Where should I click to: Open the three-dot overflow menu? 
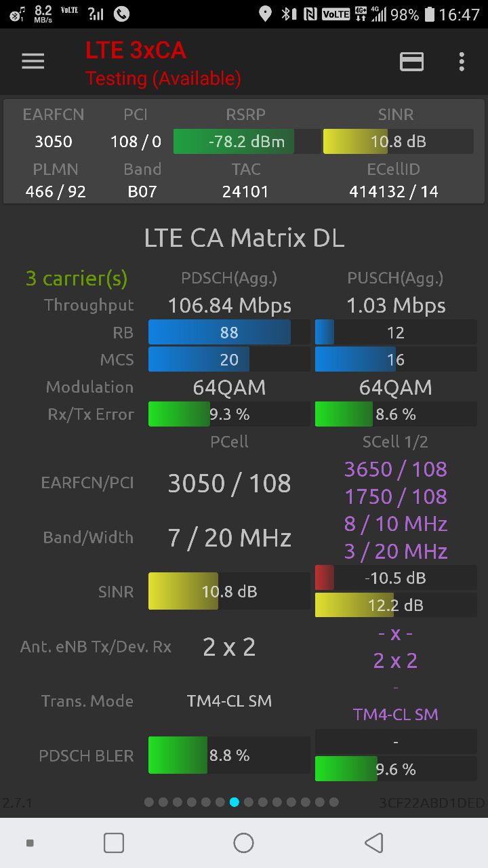(x=462, y=62)
